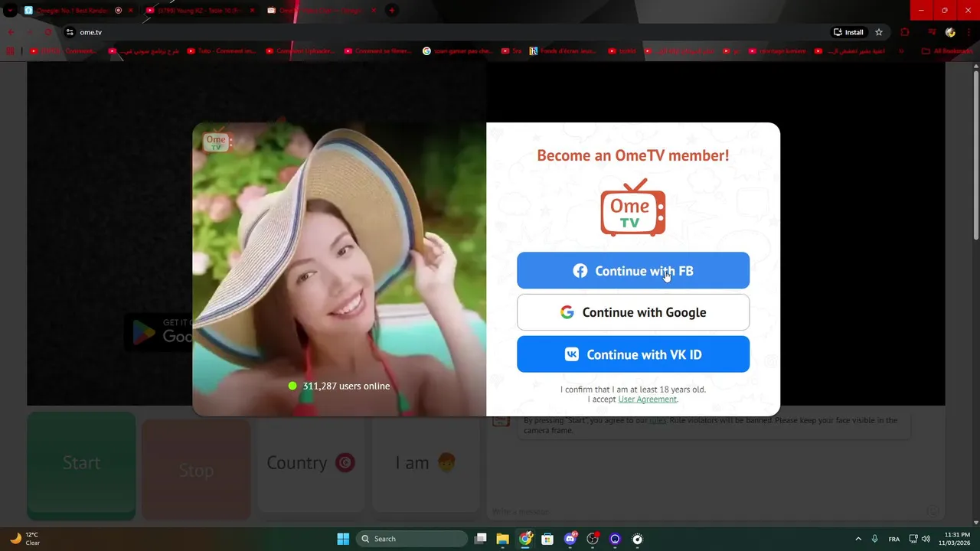
Task: Open the 'Fonds d'écran' bookmark
Action: click(563, 51)
